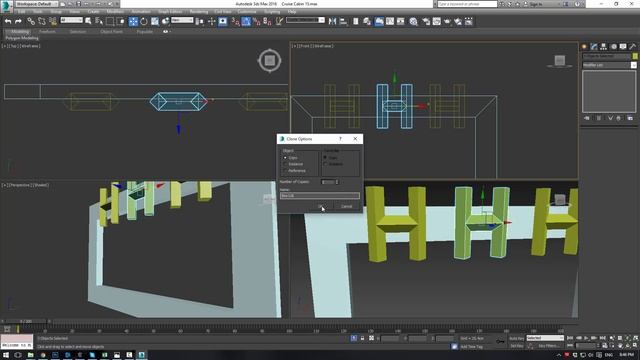Open the Utilities panel tab in command panel

[x=633, y=47]
